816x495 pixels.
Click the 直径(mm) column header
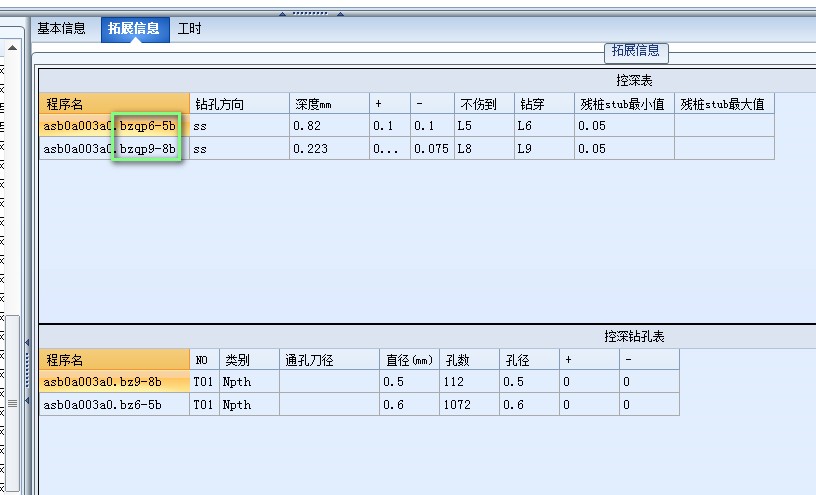click(410, 360)
